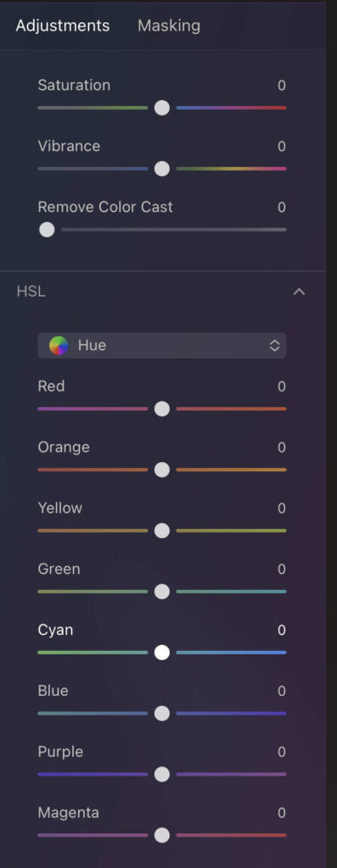Screen dimensions: 337x868
Task: Click the Red hue slider handle
Action: click(x=162, y=409)
